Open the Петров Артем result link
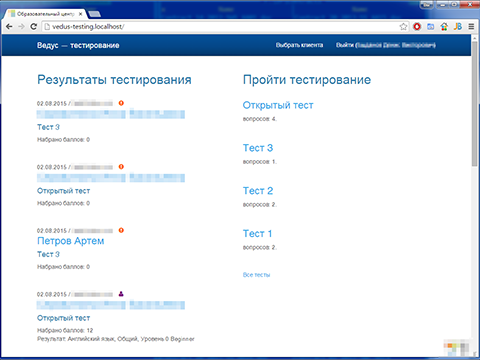This screenshot has width=480, height=360. click(x=71, y=241)
